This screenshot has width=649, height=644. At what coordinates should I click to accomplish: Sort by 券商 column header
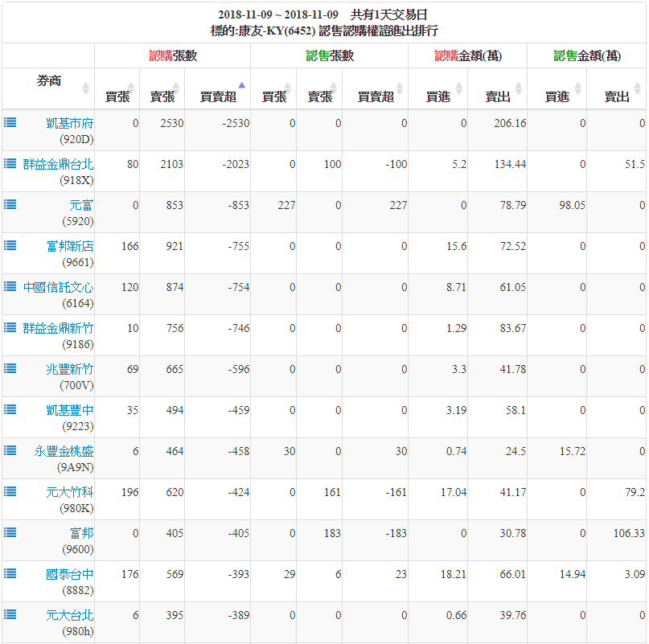click(48, 82)
